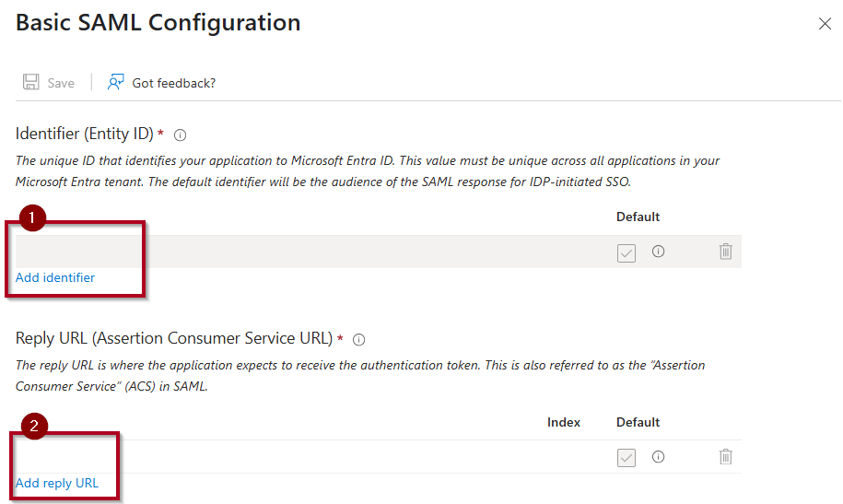The image size is (843, 504).
Task: Delete the identifier row with trash icon
Action: [726, 252]
